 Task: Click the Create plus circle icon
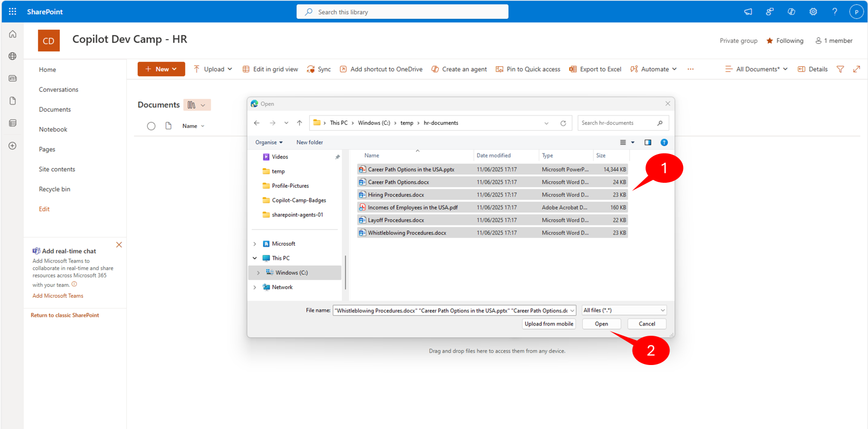pos(12,146)
